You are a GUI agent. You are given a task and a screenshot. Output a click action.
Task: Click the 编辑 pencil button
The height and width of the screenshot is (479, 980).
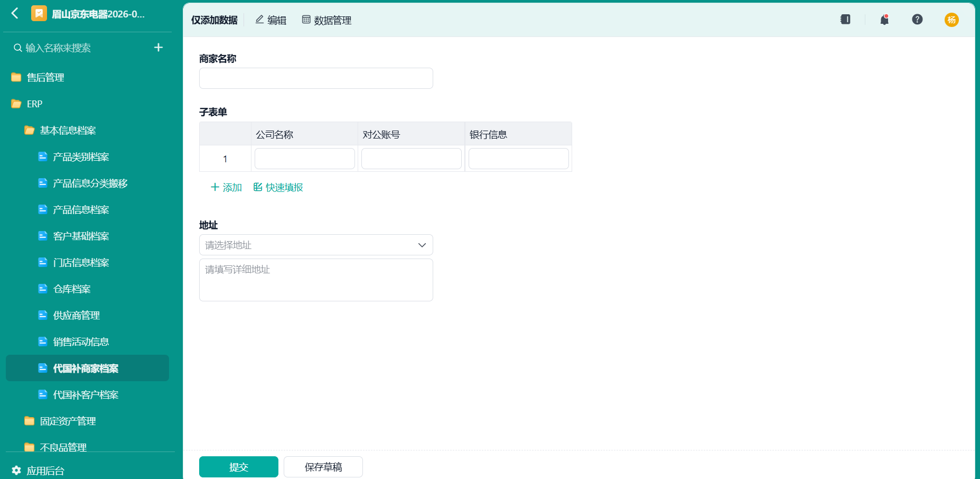pos(271,20)
